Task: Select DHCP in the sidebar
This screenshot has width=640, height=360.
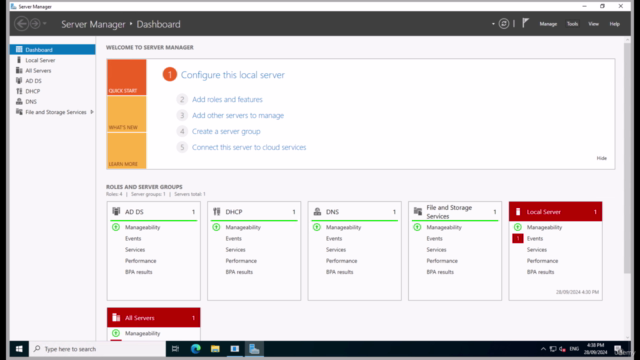Action: click(53, 91)
